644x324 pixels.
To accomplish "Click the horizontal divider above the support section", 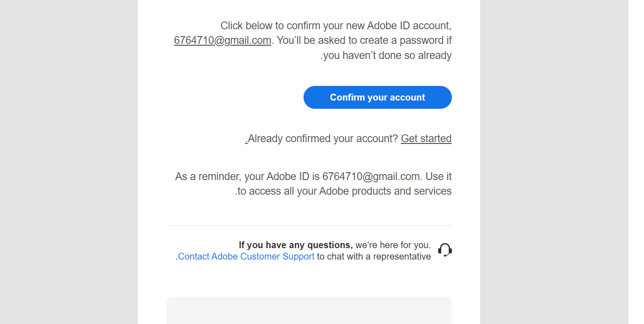I will click(309, 225).
